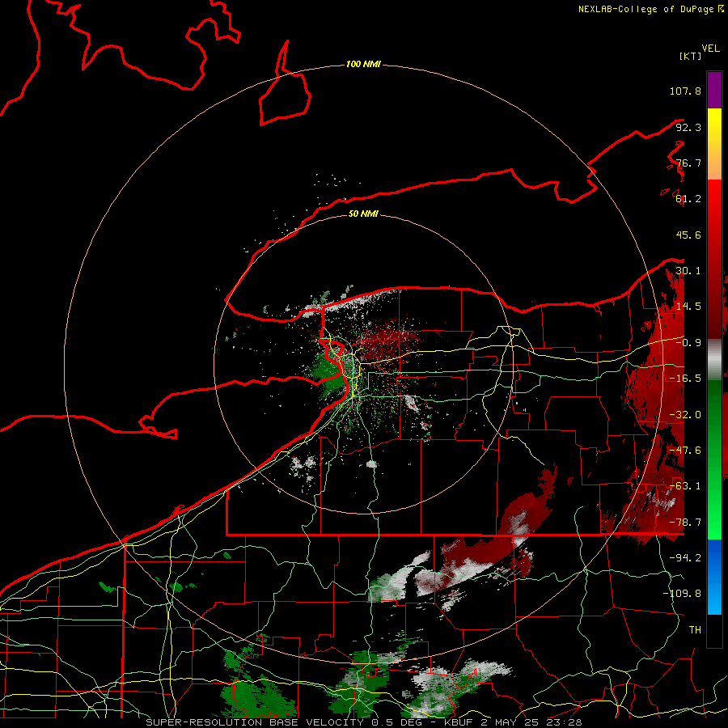The width and height of the screenshot is (728, 728).
Task: Pick the purple segment of the velocity color bar
Action: coord(714,90)
